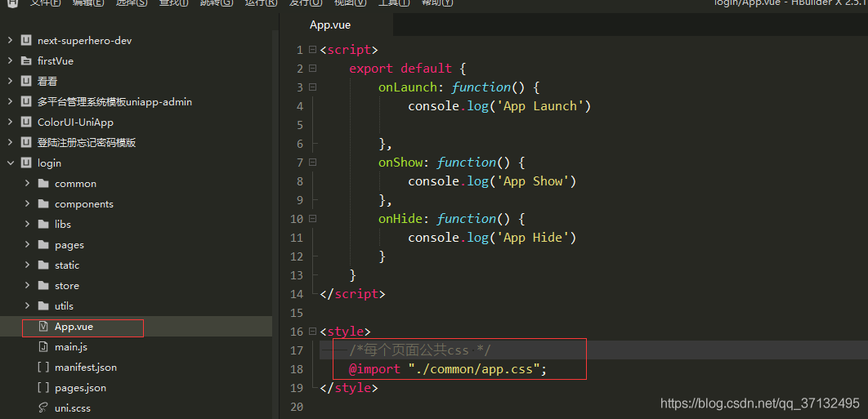Screen dimensions: 868x419
Task: Open pages.json from the project tree
Action: pos(80,387)
